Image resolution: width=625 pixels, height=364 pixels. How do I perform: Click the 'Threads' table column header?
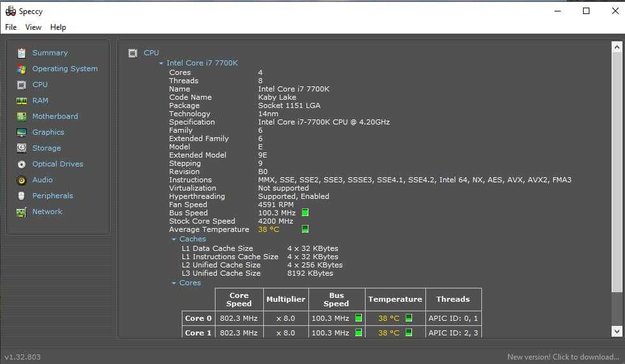point(453,299)
